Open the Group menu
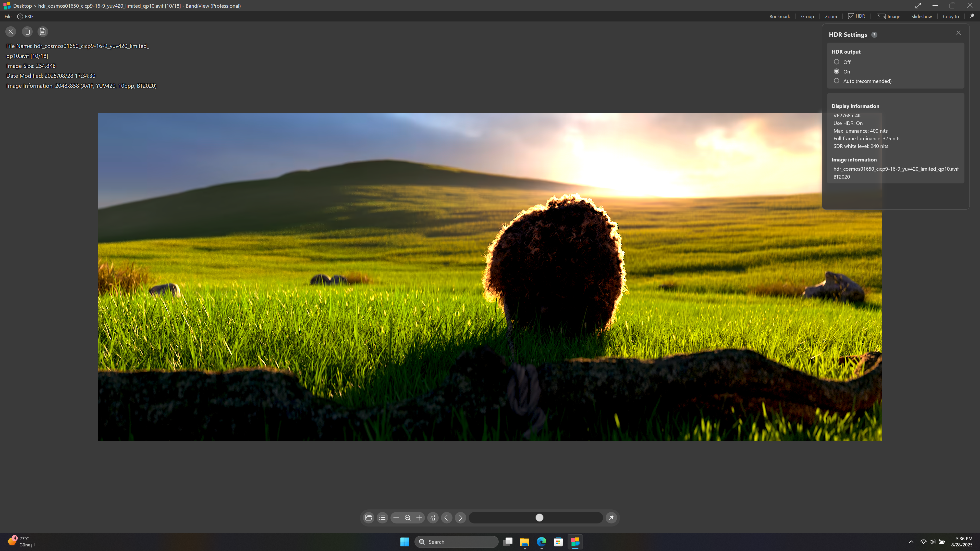980x551 pixels. click(x=807, y=16)
